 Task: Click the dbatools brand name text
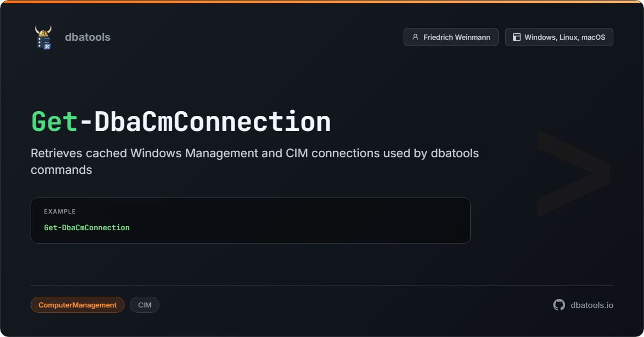click(87, 37)
